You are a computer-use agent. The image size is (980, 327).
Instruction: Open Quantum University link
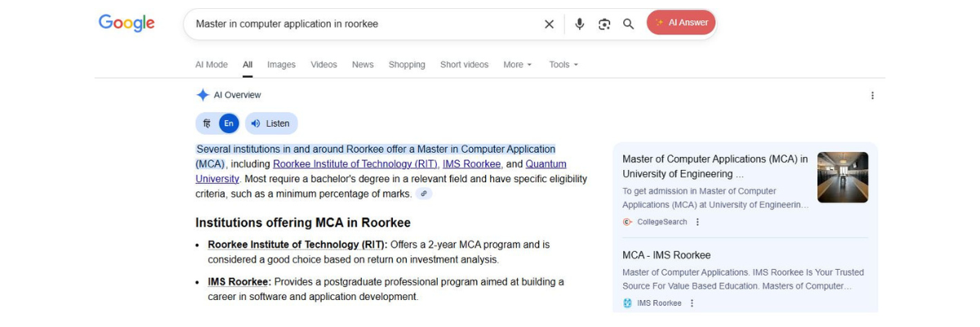546,164
